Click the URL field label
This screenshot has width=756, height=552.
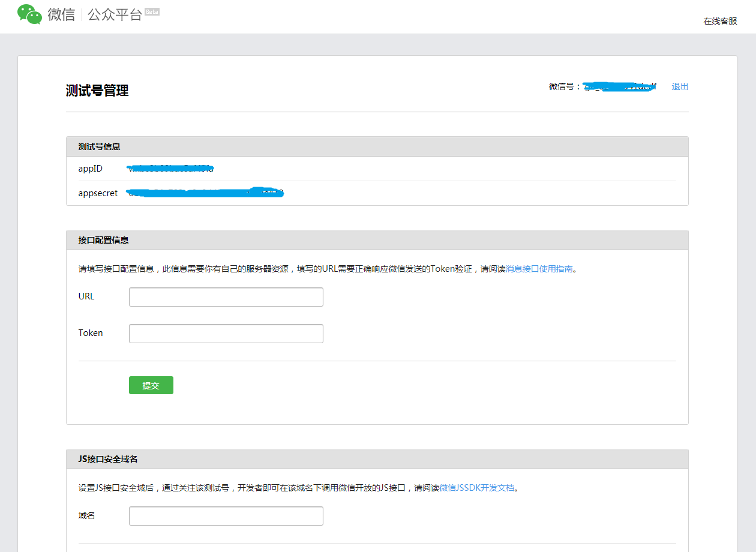click(86, 296)
